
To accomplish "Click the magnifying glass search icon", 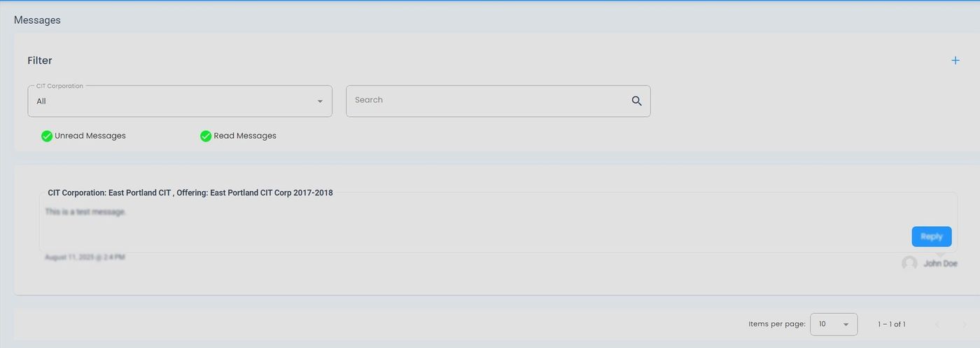I will click(x=636, y=101).
